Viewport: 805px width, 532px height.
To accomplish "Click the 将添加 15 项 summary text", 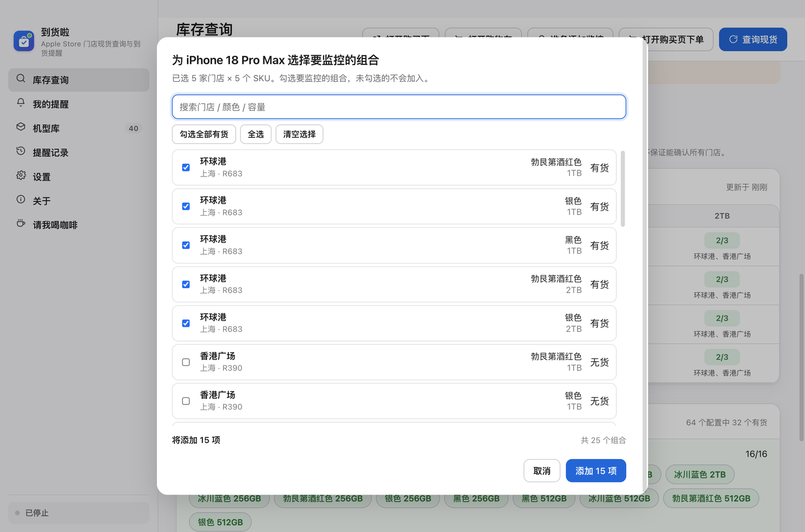I will coord(196,440).
